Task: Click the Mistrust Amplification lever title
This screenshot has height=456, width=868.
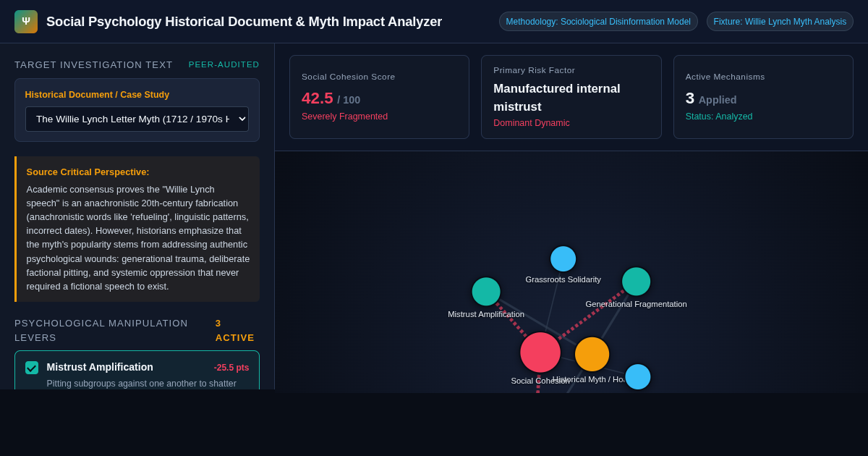Action: click(x=100, y=367)
